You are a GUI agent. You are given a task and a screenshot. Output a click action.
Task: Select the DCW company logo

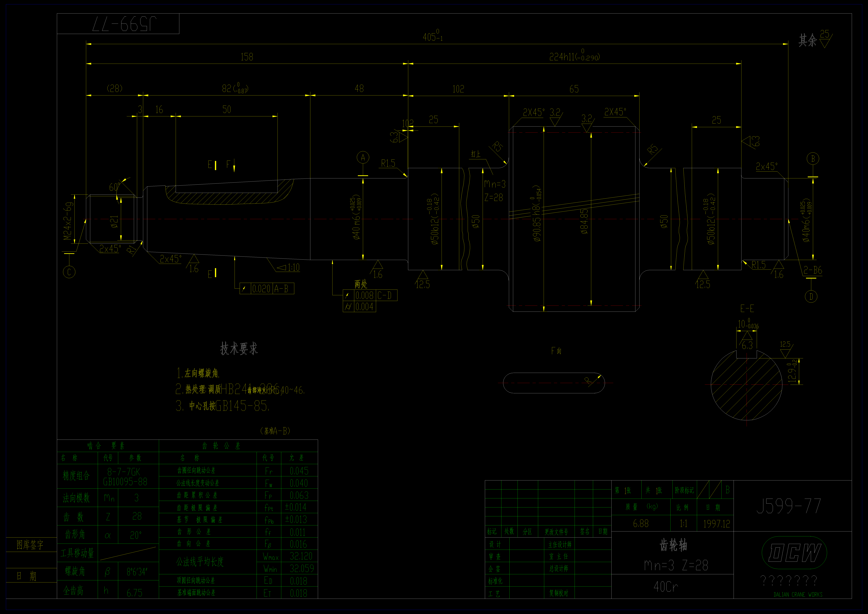pyautogui.click(x=794, y=553)
